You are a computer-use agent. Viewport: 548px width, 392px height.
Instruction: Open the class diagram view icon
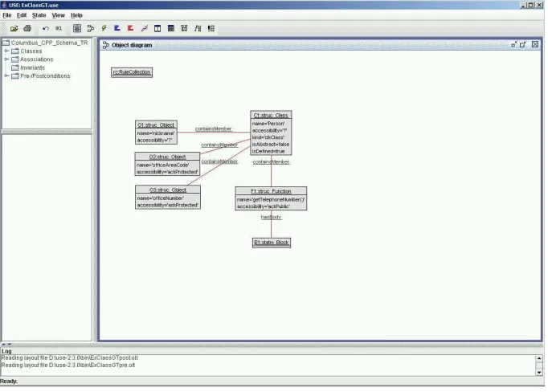[77, 28]
